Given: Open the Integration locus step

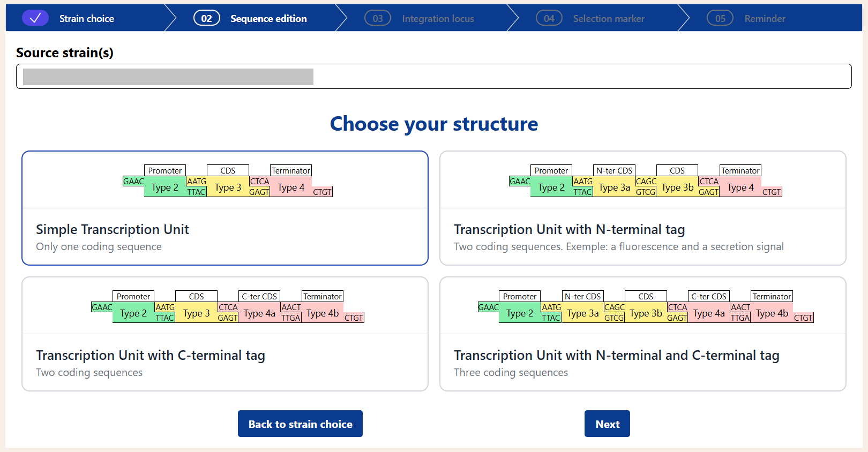Looking at the screenshot, I should [x=438, y=18].
